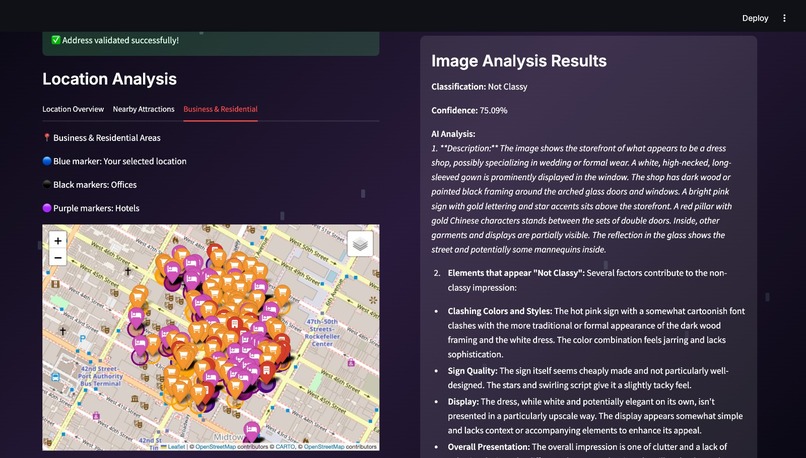The height and width of the screenshot is (458, 806).
Task: Click the 'Midtown' map label
Action: pyautogui.click(x=228, y=437)
